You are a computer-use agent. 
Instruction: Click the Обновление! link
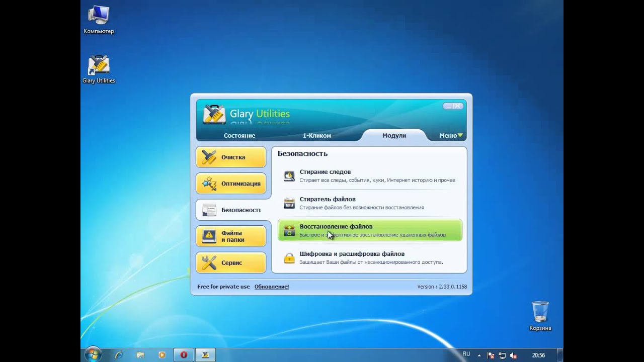click(x=272, y=287)
